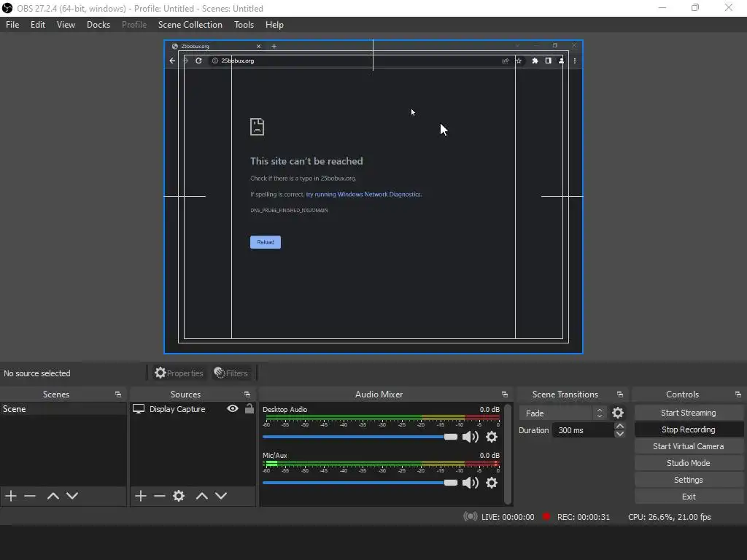The height and width of the screenshot is (560, 747).
Task: Select the Display Capture source
Action: (x=177, y=409)
